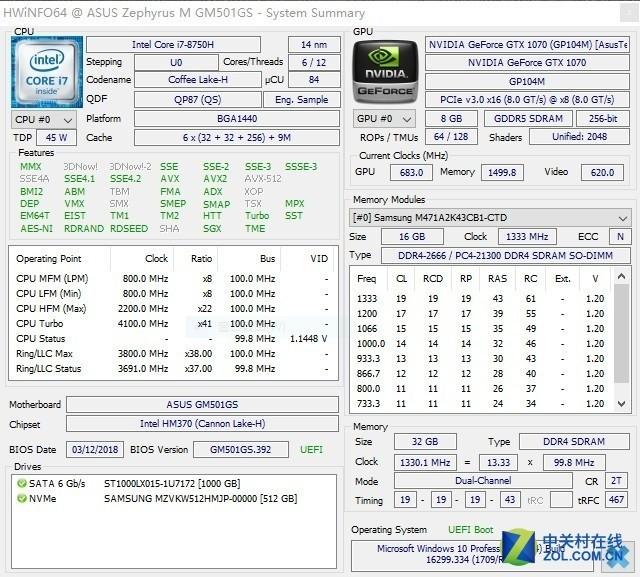Click the CPU Turbo operating point row
The width and height of the screenshot is (640, 577).
173,324
